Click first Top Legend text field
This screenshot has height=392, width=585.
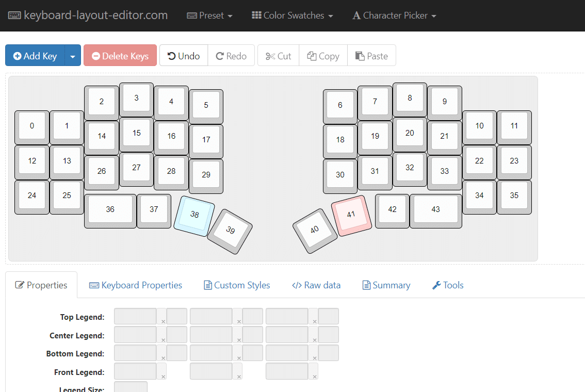pyautogui.click(x=135, y=316)
